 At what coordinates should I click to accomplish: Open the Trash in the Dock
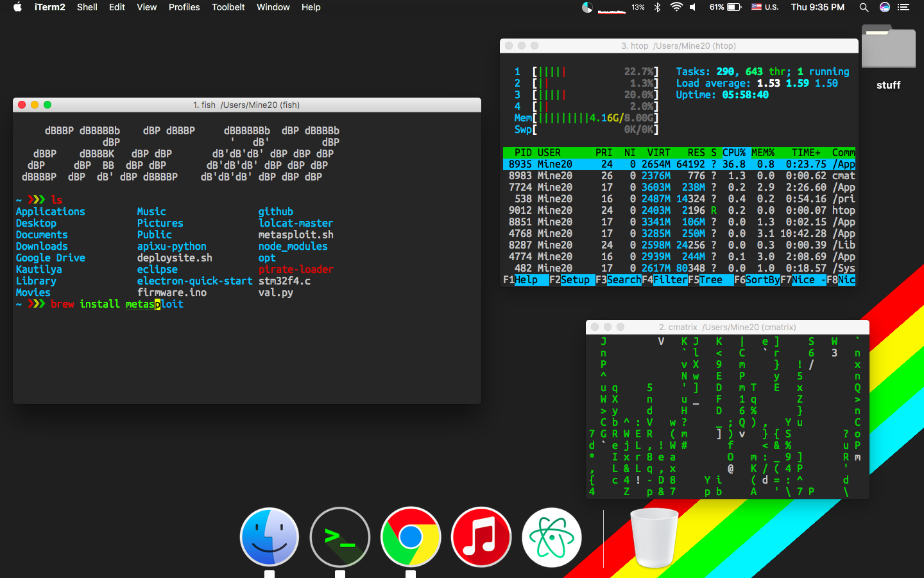tap(654, 537)
